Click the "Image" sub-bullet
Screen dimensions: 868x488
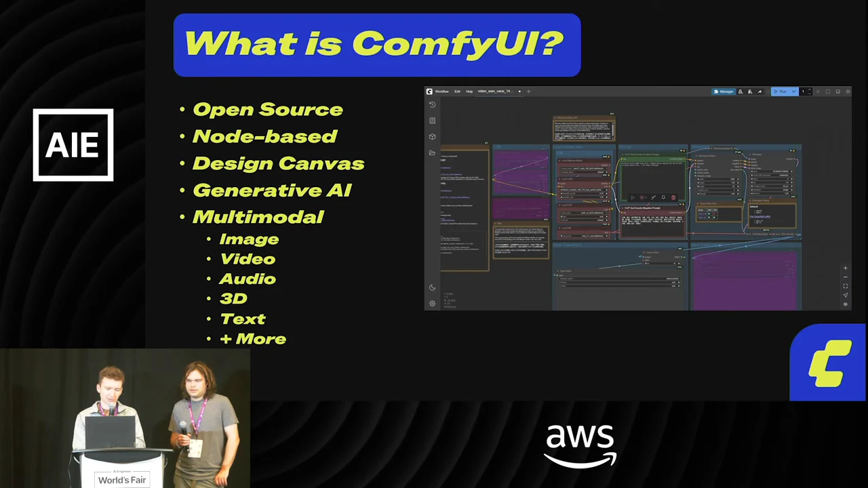pyautogui.click(x=249, y=239)
